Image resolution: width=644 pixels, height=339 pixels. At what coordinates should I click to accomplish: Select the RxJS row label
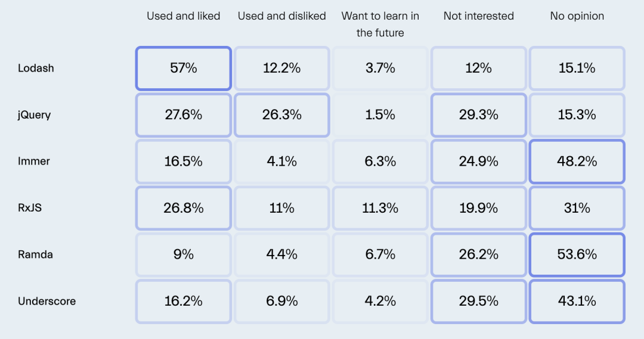[30, 208]
